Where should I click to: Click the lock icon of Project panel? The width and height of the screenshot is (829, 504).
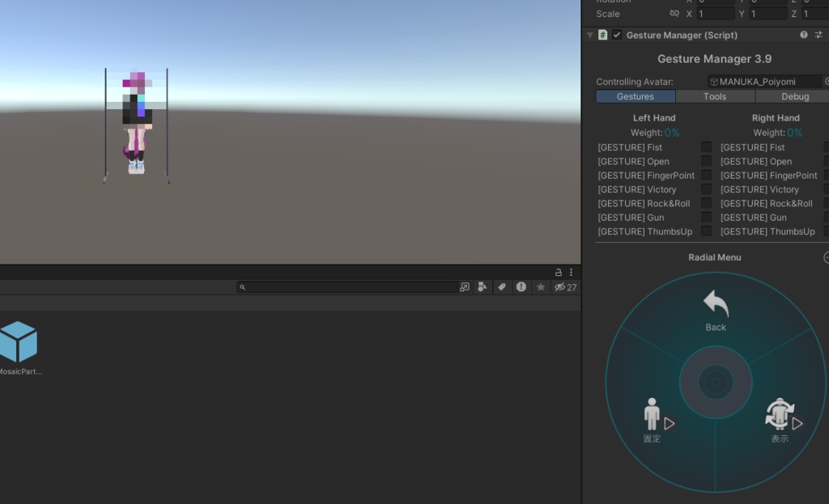point(558,272)
